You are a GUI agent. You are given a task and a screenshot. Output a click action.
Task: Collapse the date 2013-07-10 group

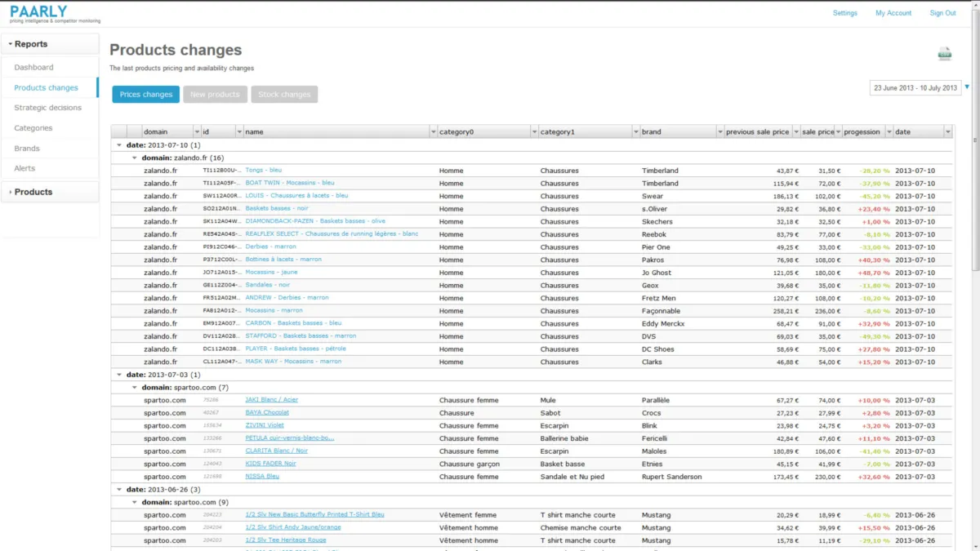coord(120,144)
